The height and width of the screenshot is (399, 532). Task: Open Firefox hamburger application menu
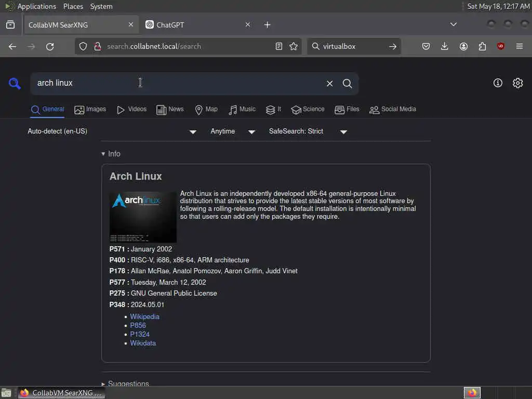[x=520, y=46]
